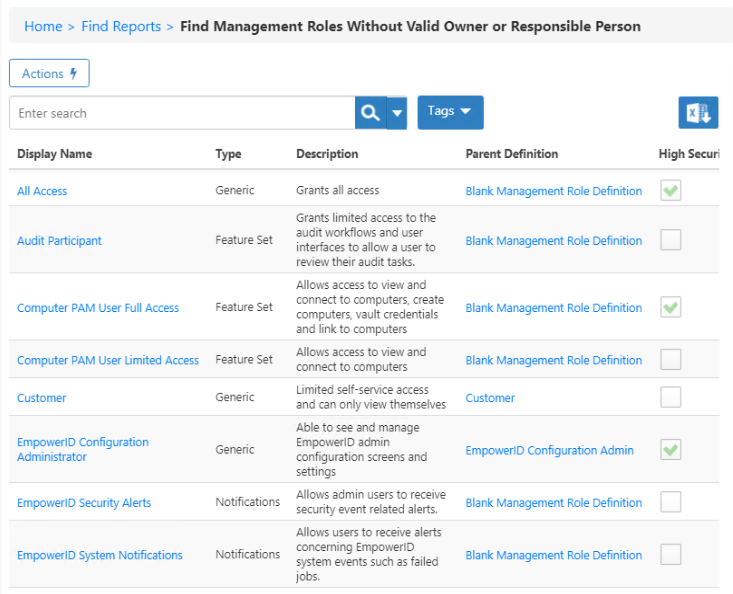Uncheck High Security for All Access
The width and height of the screenshot is (733, 594).
[670, 190]
